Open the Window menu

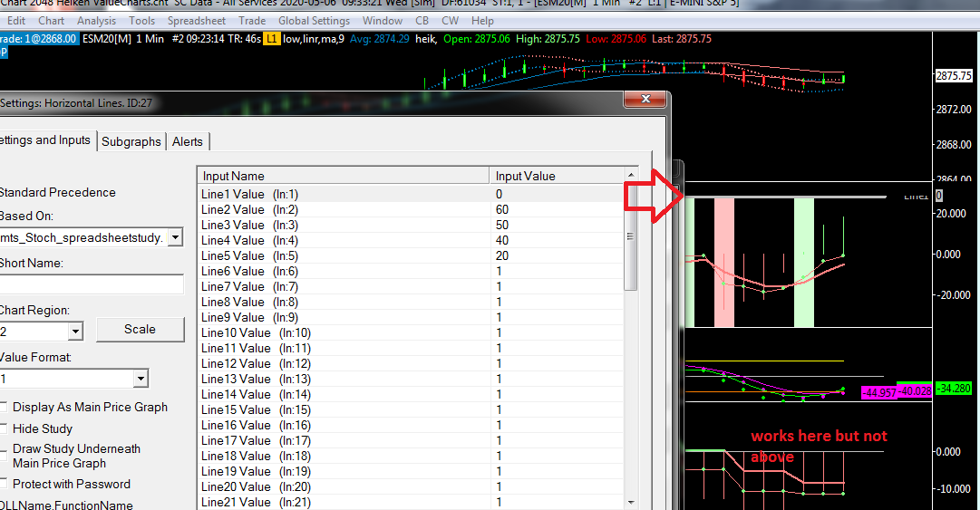click(x=382, y=21)
